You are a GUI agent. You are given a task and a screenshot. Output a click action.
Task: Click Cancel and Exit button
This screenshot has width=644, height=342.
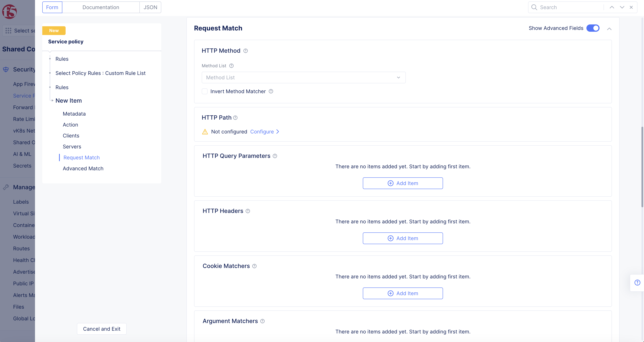pyautogui.click(x=102, y=329)
